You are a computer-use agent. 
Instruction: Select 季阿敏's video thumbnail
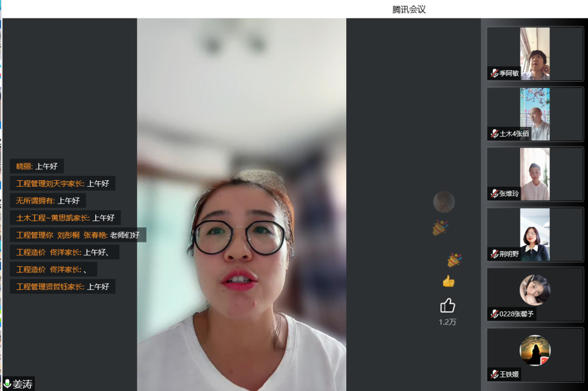click(535, 53)
